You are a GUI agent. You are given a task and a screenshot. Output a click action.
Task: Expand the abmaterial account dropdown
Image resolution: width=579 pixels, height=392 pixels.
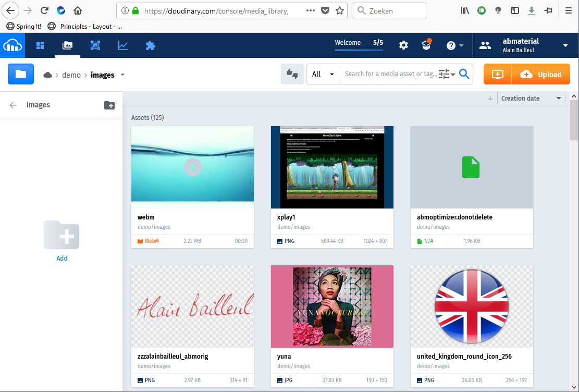565,45
